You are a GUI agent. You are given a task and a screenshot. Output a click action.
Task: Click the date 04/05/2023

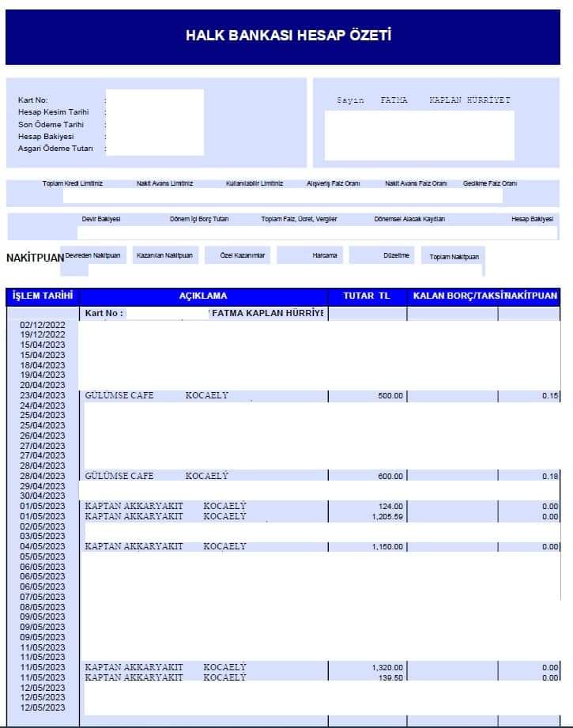(x=43, y=546)
